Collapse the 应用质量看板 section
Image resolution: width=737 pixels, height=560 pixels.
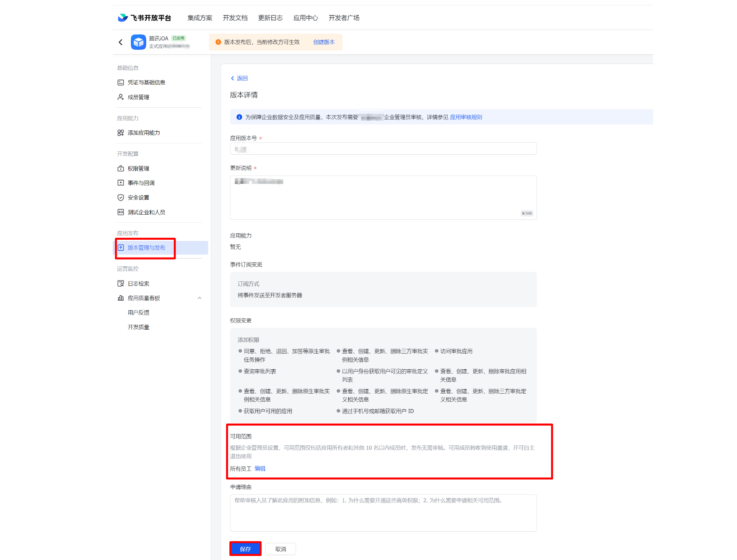click(x=199, y=298)
